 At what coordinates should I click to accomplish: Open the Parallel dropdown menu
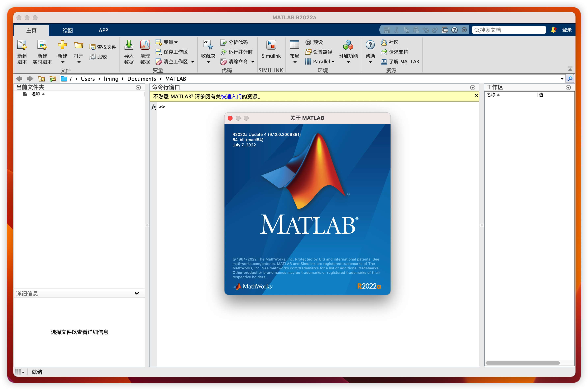click(x=320, y=62)
